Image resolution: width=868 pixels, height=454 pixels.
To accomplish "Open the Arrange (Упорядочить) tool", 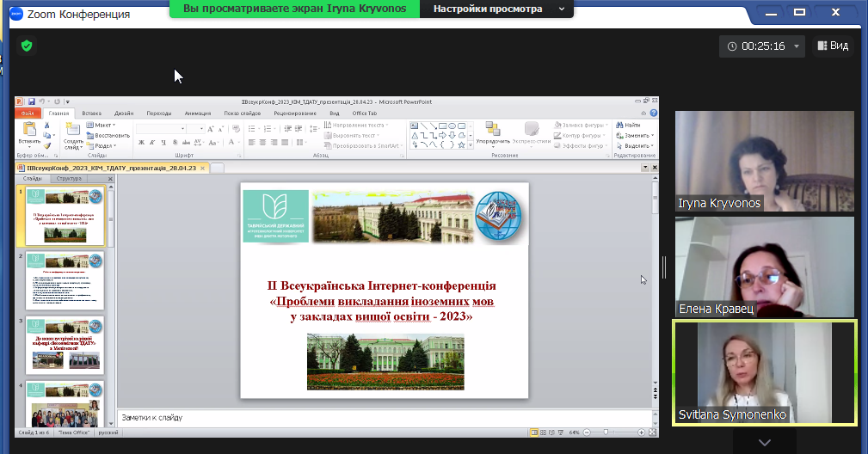I will [x=492, y=130].
